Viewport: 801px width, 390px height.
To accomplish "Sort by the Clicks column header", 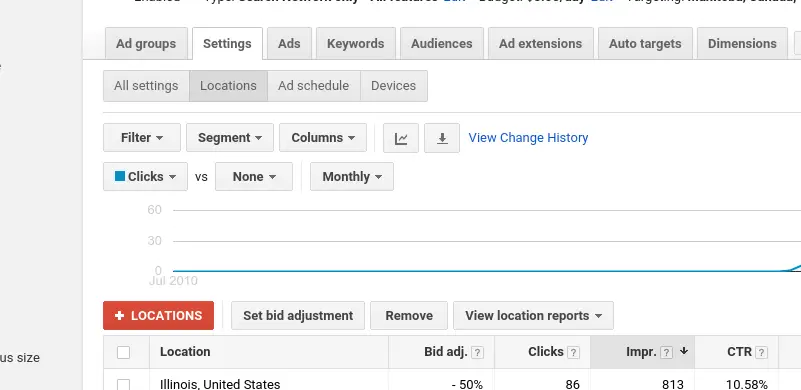I will [546, 352].
